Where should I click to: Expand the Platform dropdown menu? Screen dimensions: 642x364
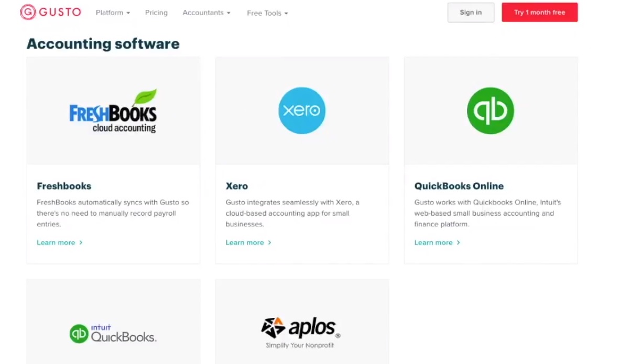click(113, 13)
